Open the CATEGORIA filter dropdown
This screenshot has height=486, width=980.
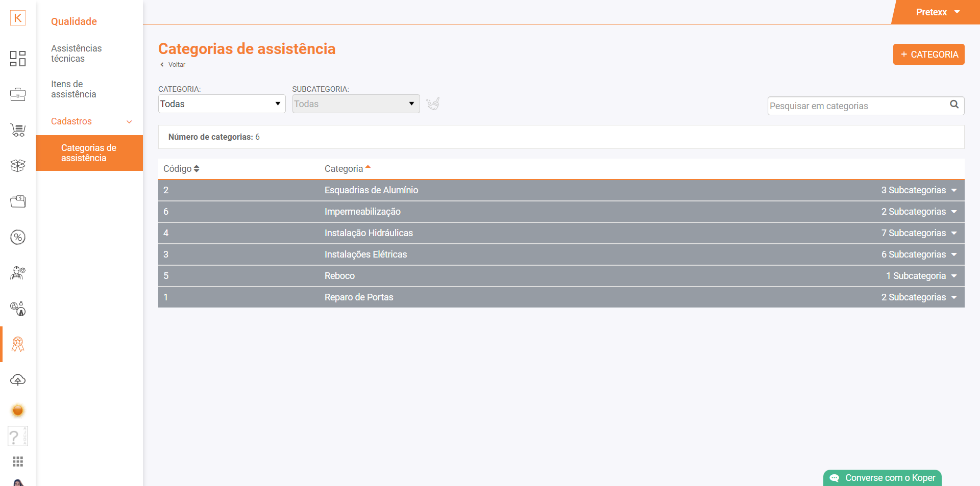pyautogui.click(x=222, y=104)
